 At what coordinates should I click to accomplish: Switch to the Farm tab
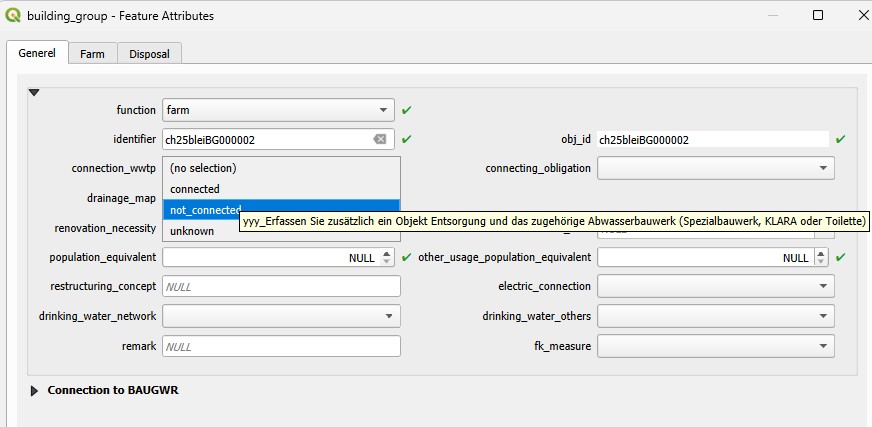coord(92,54)
